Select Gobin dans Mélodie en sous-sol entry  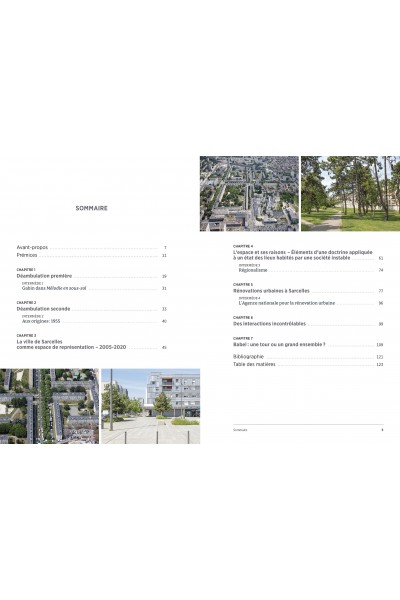coord(94,288)
